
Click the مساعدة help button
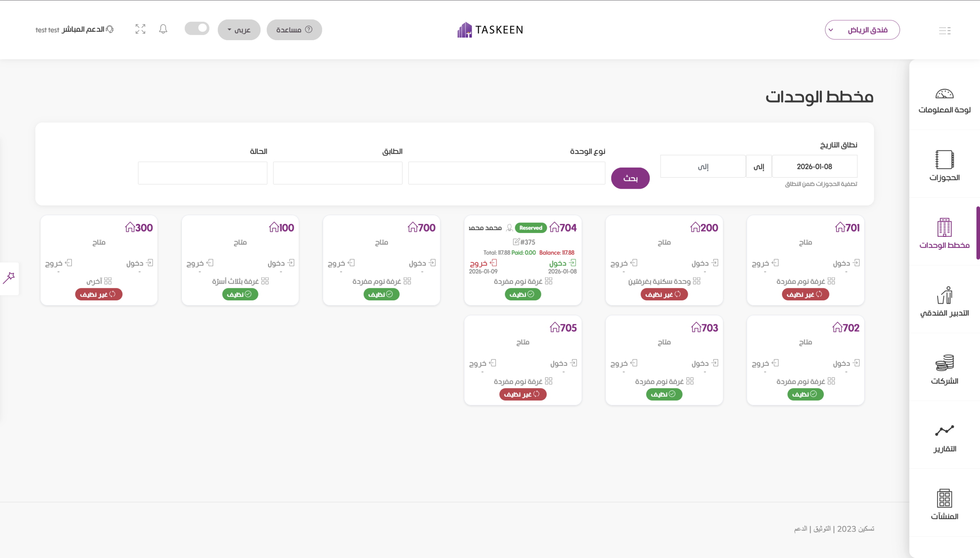tap(294, 30)
